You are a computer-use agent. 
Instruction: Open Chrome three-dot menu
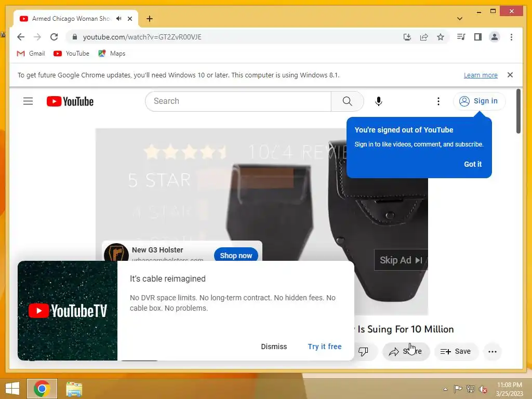tap(511, 37)
